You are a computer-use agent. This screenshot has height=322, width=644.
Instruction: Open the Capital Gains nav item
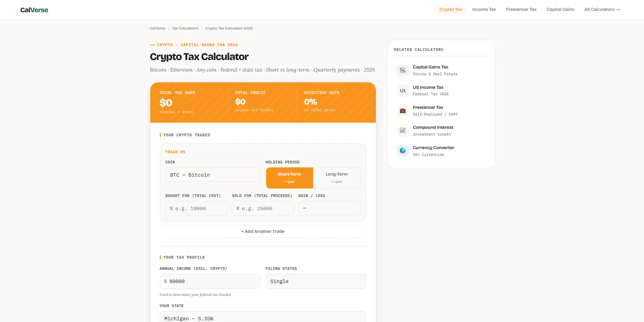560,9
